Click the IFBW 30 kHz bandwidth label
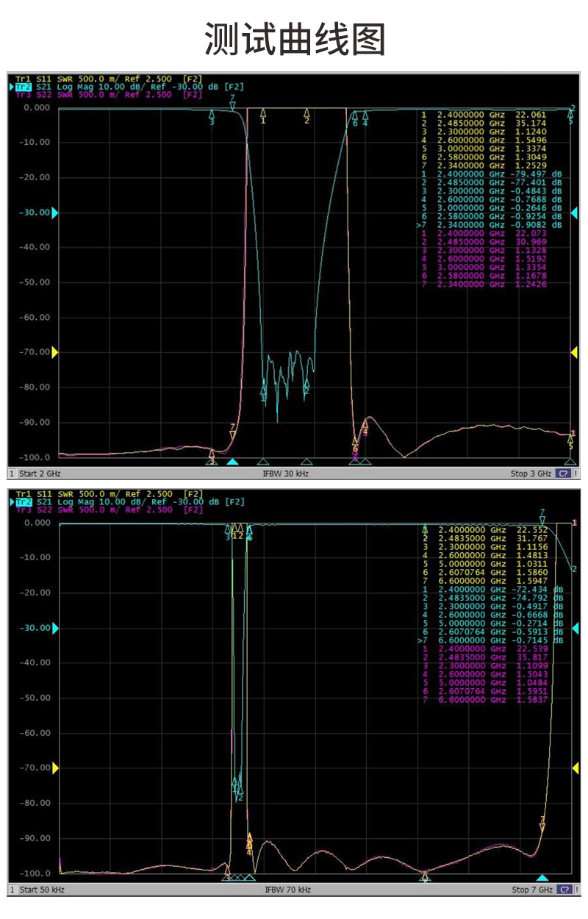Image resolution: width=588 pixels, height=919 pixels. coord(286,473)
